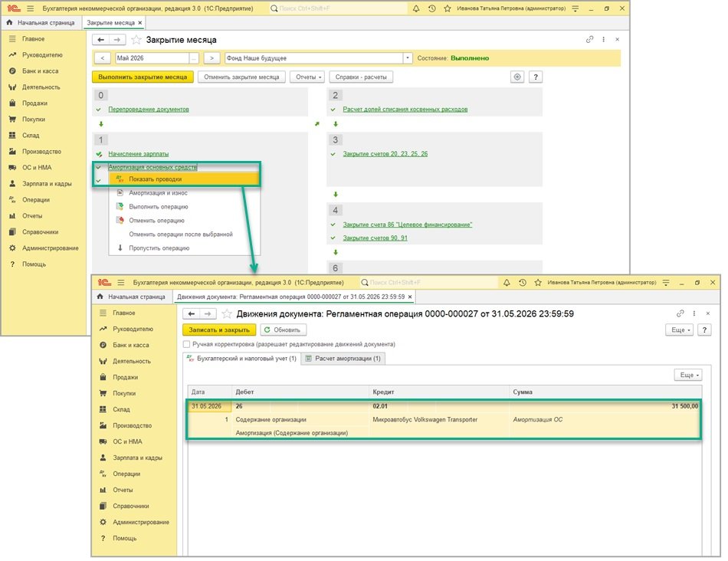Click the search field in the front window

(428, 282)
